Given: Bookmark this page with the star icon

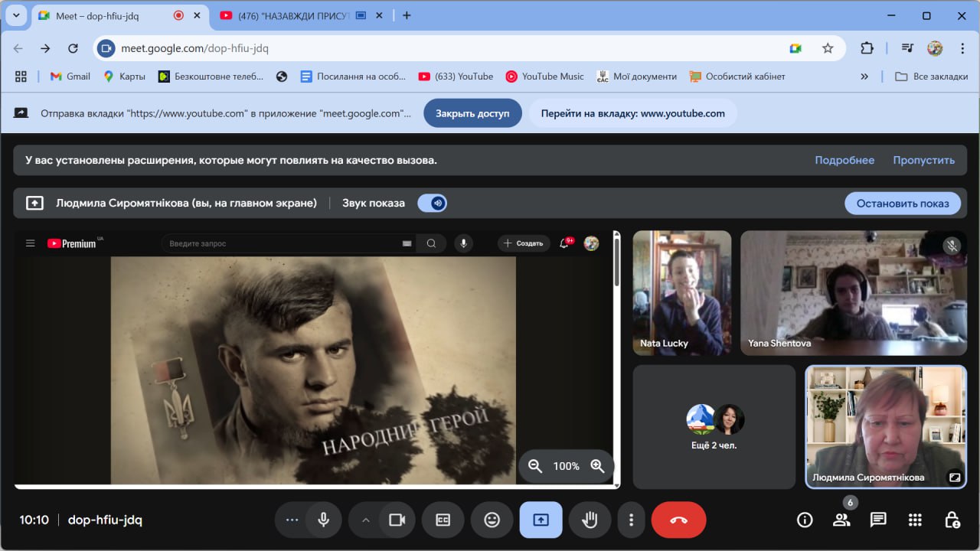Looking at the screenshot, I should tap(828, 48).
